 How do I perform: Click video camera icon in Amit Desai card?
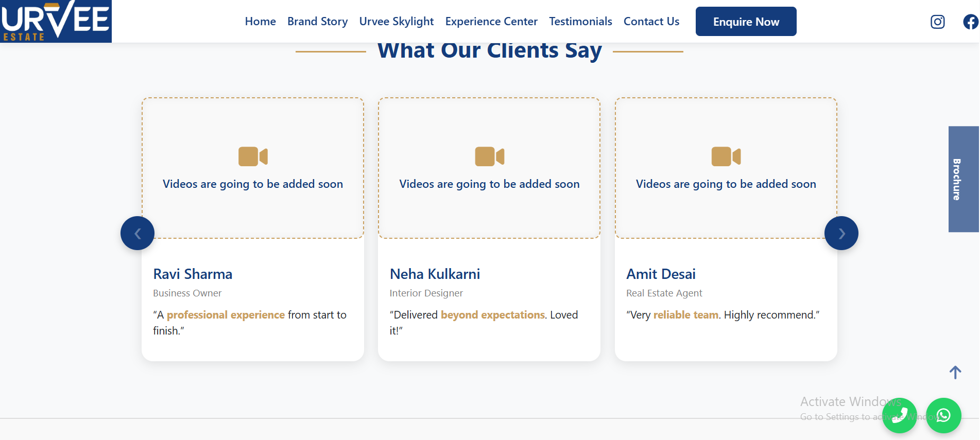(726, 156)
